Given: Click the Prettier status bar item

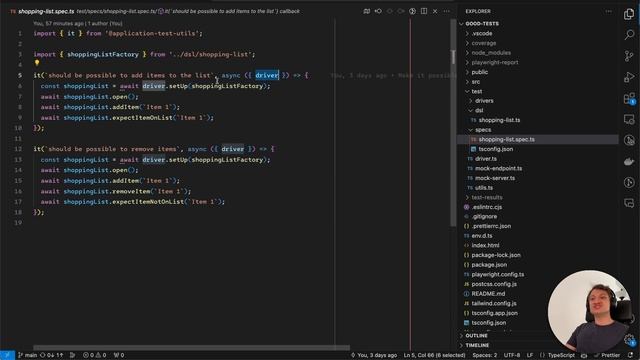Looking at the screenshot, I should (607, 355).
